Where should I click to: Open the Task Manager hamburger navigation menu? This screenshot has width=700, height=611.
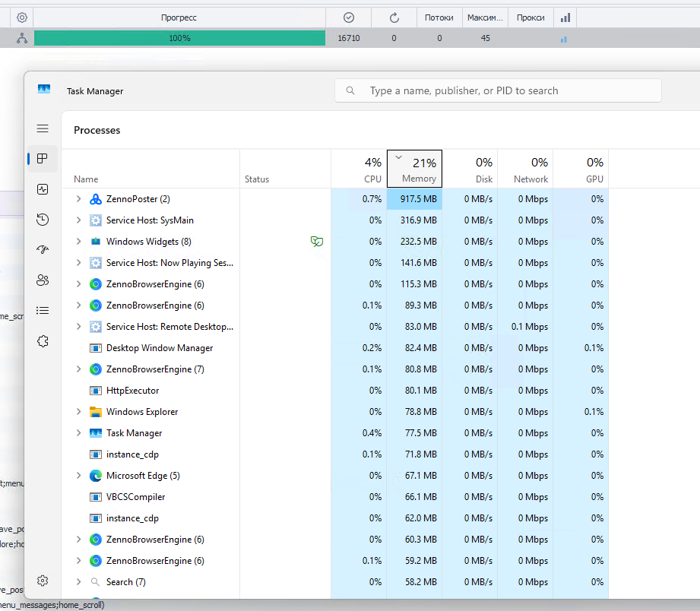click(x=43, y=129)
